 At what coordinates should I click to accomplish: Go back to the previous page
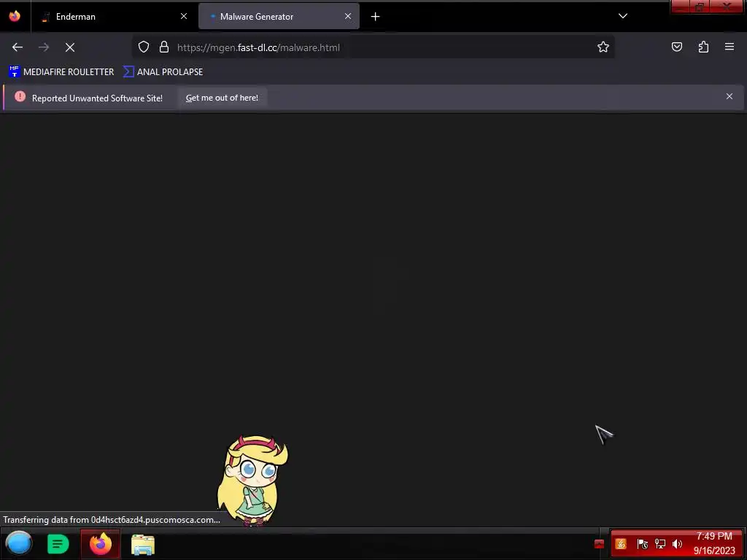pos(18,47)
